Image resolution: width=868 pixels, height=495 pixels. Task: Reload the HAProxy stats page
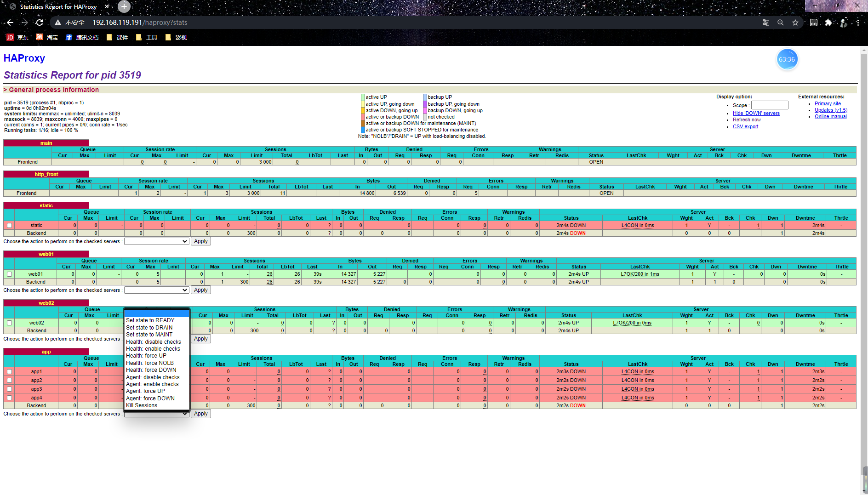coord(40,23)
